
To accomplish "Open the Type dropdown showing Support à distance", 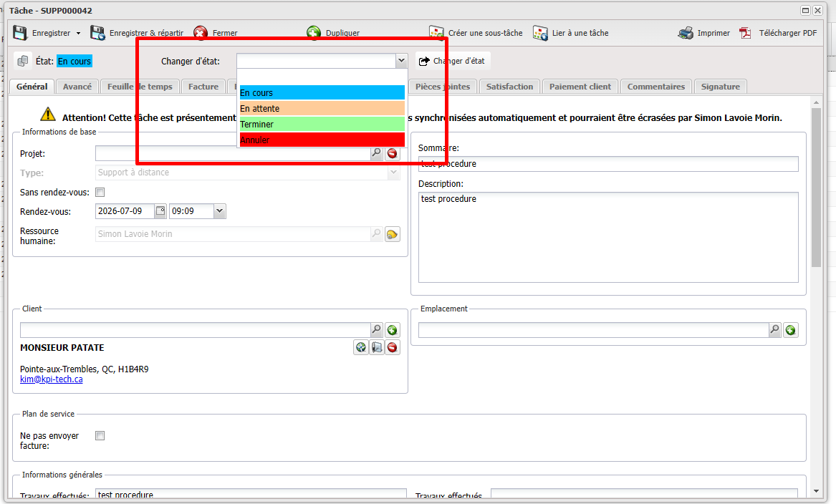I will click(393, 173).
